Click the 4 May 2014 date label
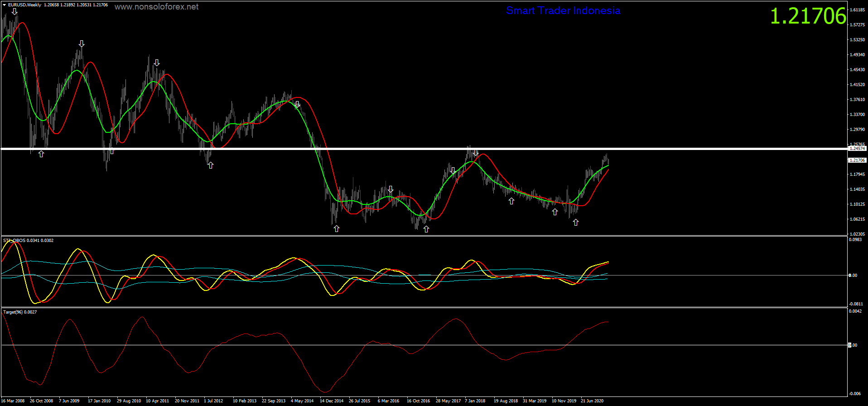 point(302,401)
